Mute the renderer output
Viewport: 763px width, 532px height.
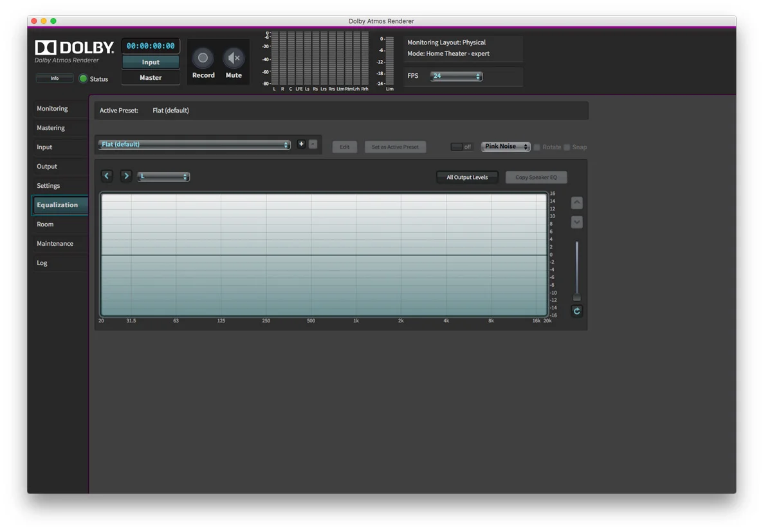click(234, 59)
